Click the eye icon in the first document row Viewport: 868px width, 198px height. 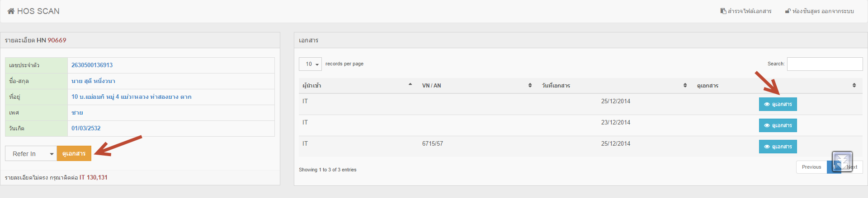coord(767,104)
